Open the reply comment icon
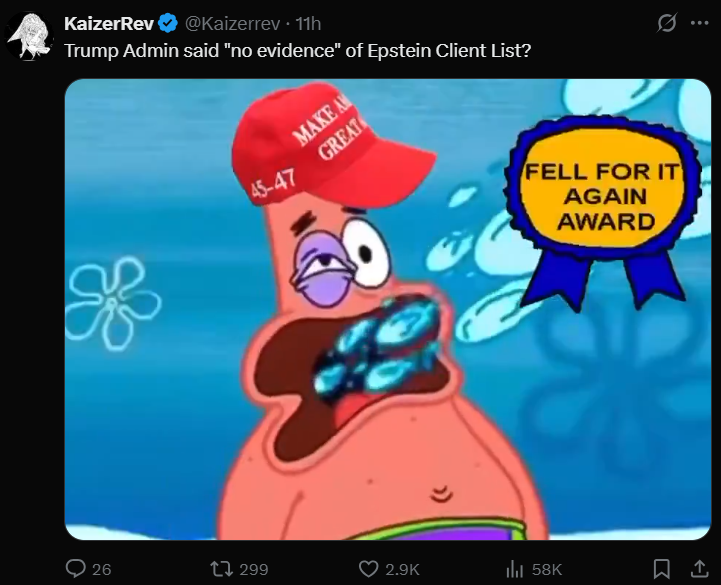The height and width of the screenshot is (585, 721). pos(75,569)
